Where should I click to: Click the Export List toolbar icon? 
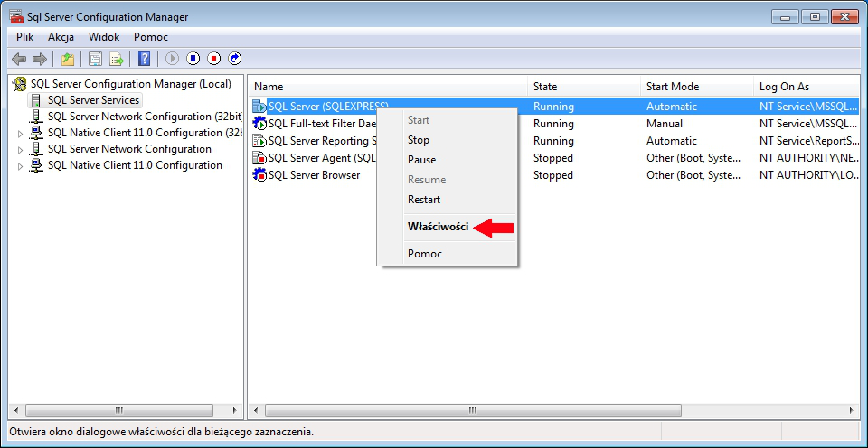click(117, 59)
